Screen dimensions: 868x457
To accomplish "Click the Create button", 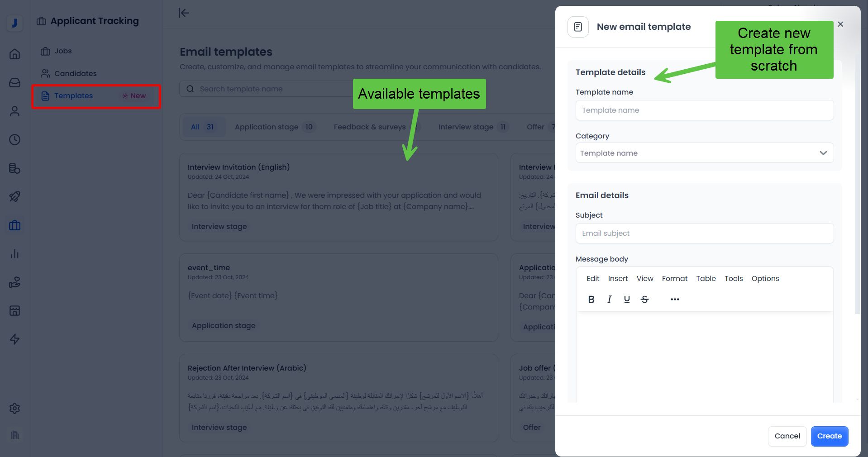I will (829, 436).
